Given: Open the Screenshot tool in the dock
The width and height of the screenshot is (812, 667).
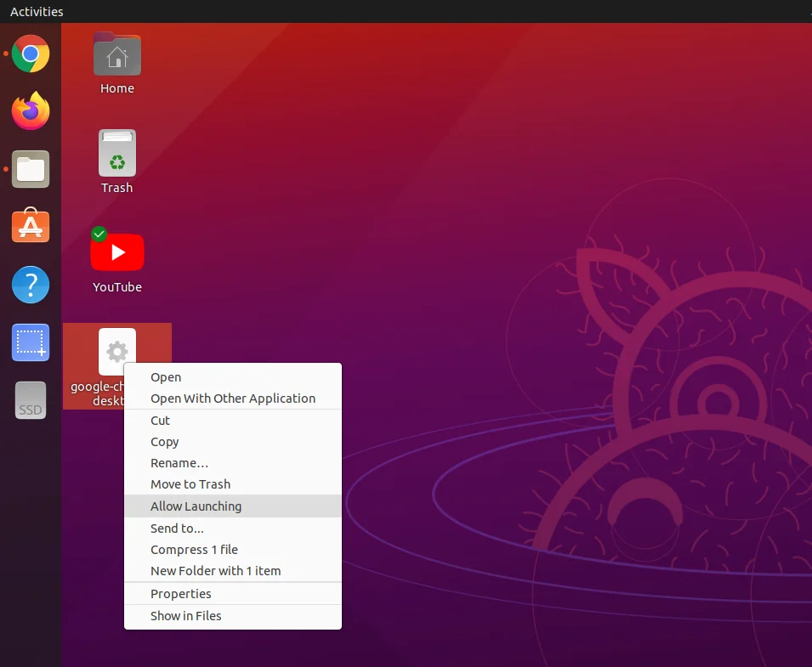Looking at the screenshot, I should (31, 342).
